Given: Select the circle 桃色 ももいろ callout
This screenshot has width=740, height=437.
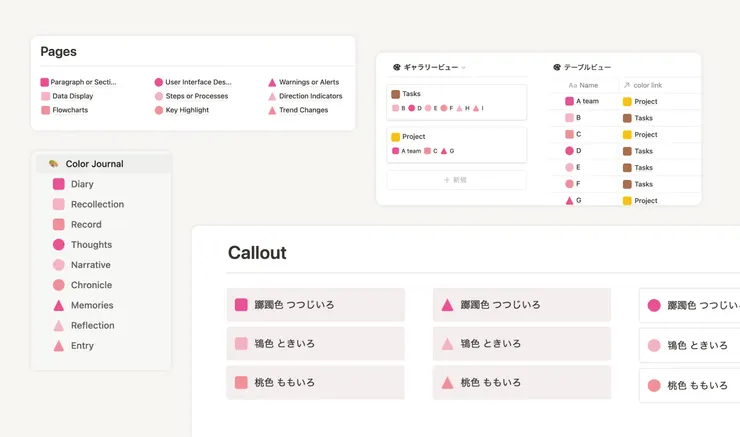Looking at the screenshot, I should (690, 386).
